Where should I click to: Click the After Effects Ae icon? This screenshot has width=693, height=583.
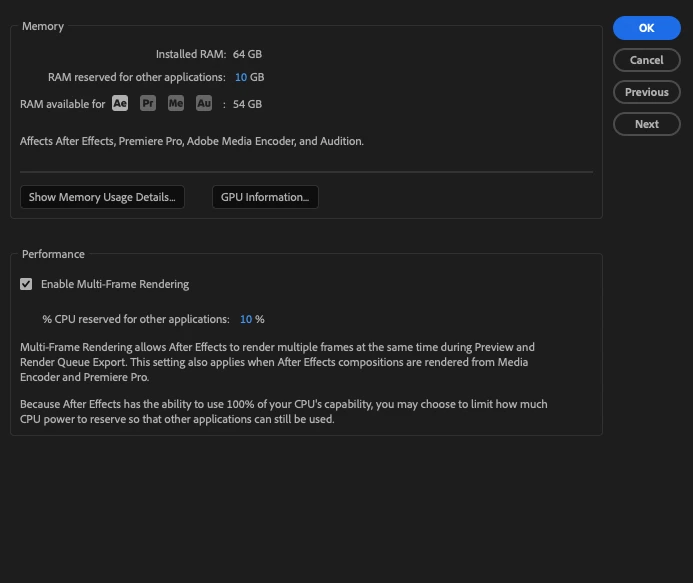pos(120,103)
